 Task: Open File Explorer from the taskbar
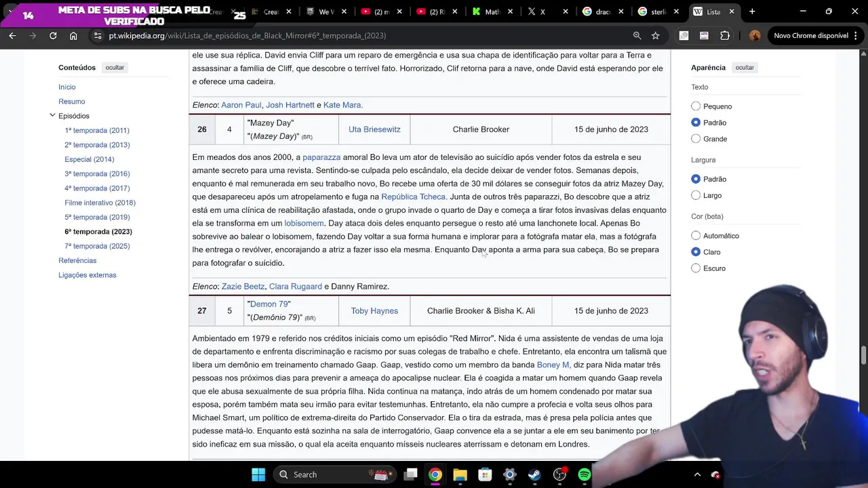coord(460,474)
